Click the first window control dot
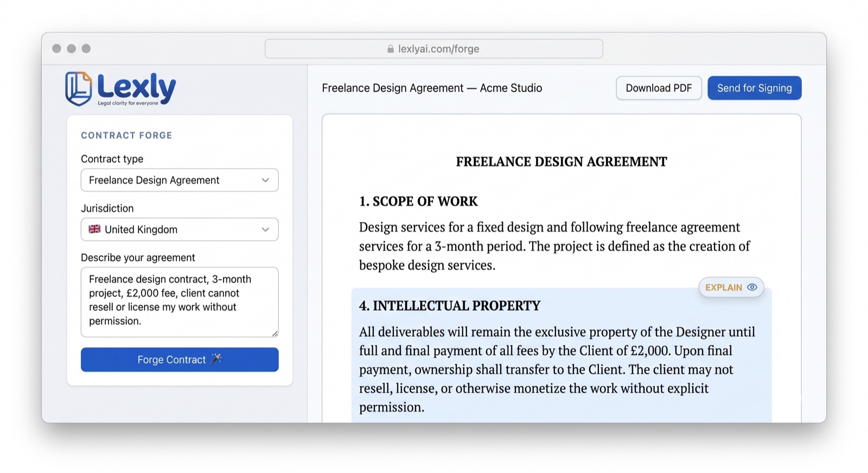Image resolution: width=868 pixels, height=473 pixels. pos(56,49)
